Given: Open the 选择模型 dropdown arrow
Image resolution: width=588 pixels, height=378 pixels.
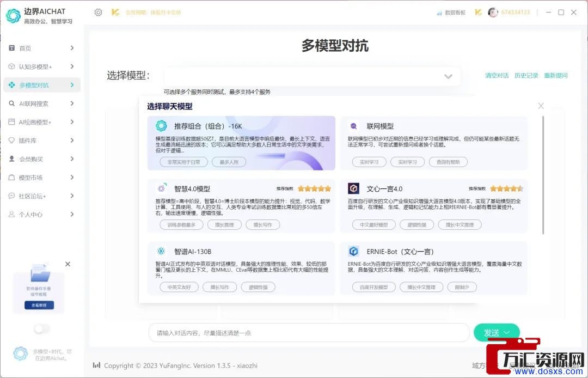Looking at the screenshot, I should point(448,76).
